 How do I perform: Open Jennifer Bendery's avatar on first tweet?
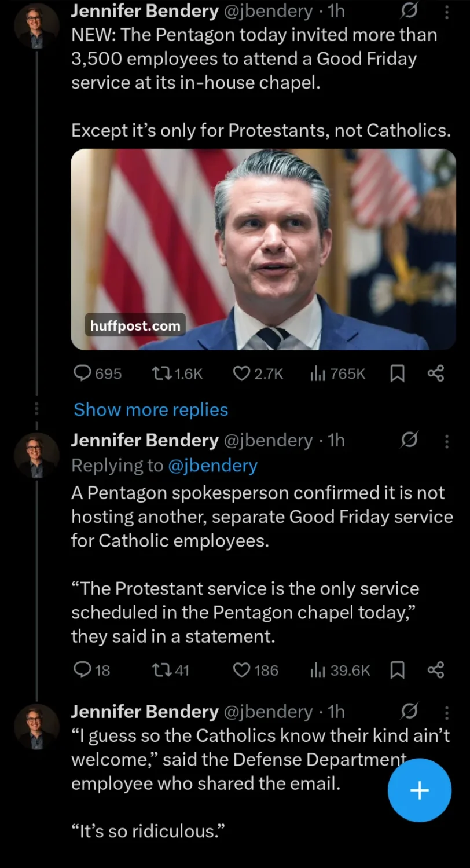pyautogui.click(x=36, y=25)
